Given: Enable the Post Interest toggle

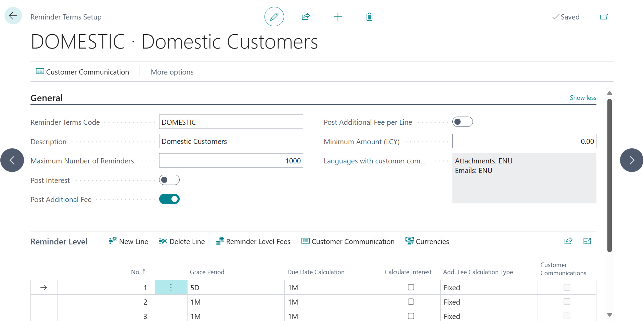Looking at the screenshot, I should coord(169,180).
